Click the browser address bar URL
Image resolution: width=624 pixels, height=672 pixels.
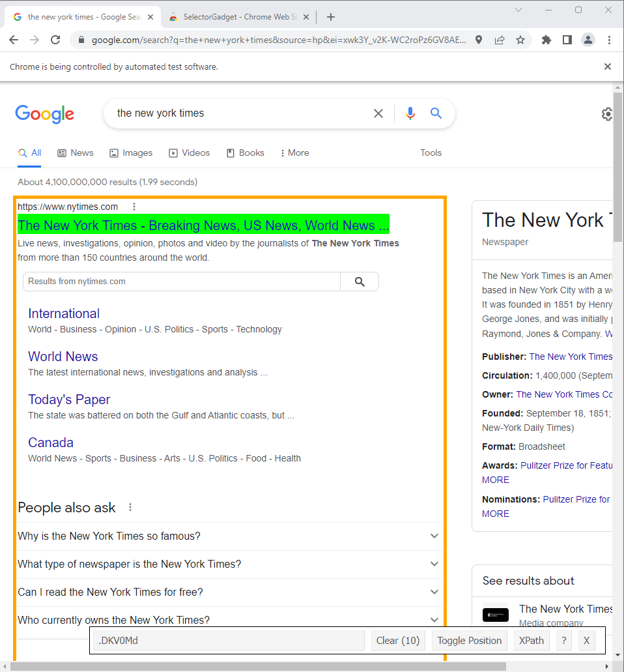[x=279, y=40]
